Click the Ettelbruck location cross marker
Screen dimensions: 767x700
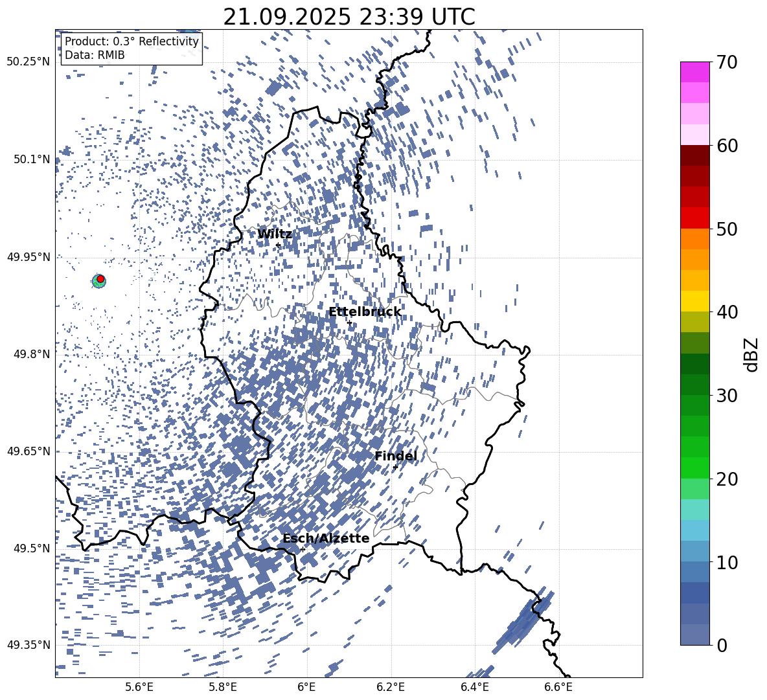[349, 322]
